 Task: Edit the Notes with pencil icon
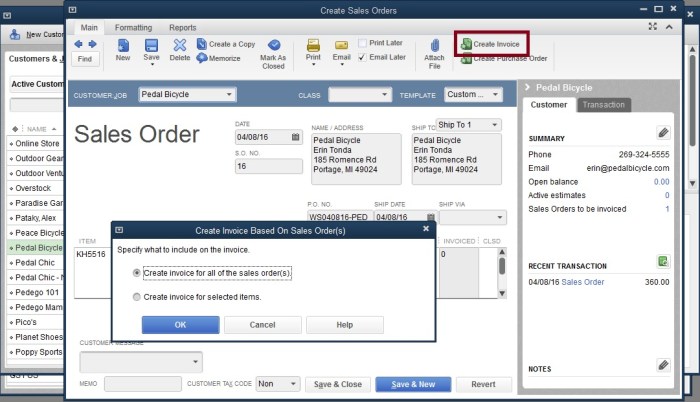click(663, 365)
